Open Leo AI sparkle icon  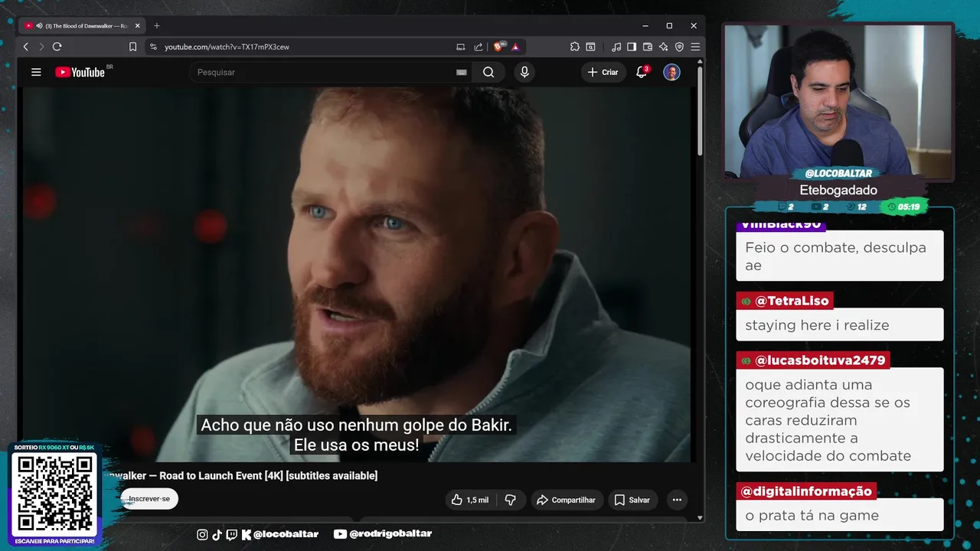pyautogui.click(x=663, y=47)
